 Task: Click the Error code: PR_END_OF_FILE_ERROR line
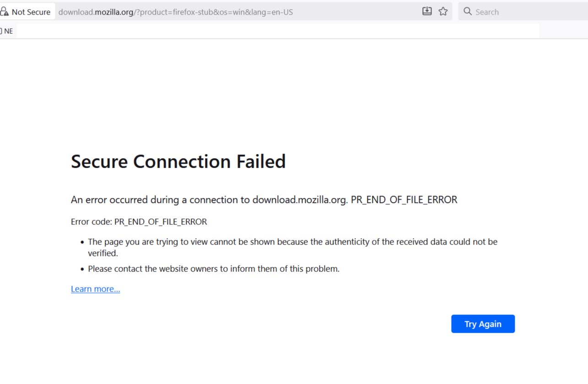click(139, 222)
